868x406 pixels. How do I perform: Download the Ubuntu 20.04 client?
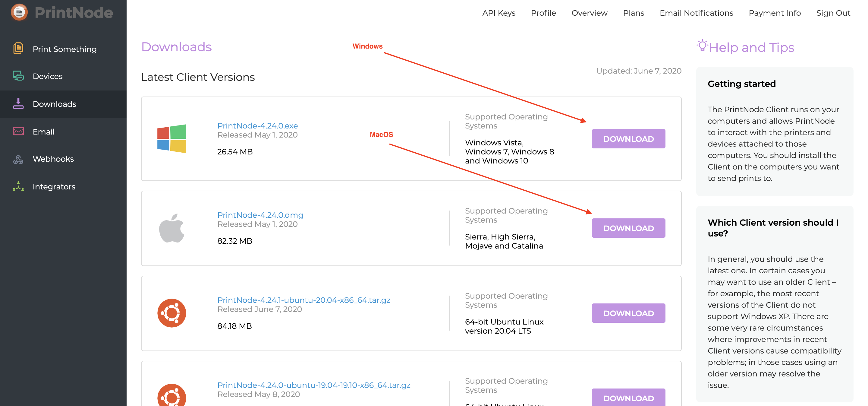628,313
